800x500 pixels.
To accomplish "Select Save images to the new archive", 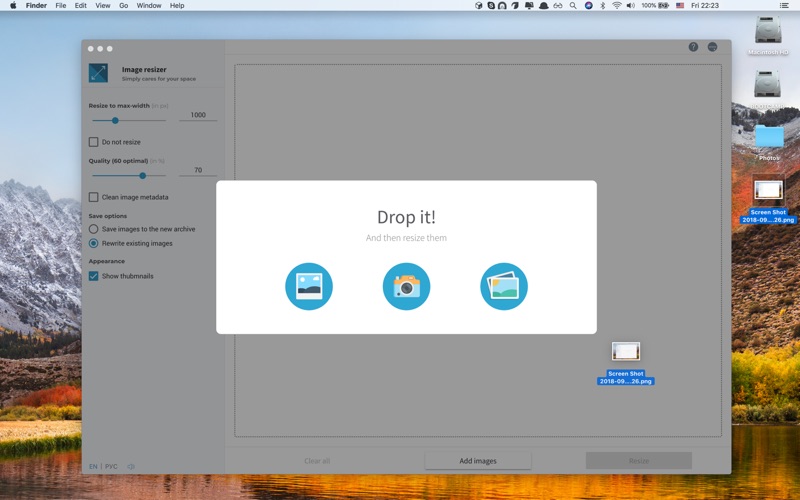I will pyautogui.click(x=93, y=229).
